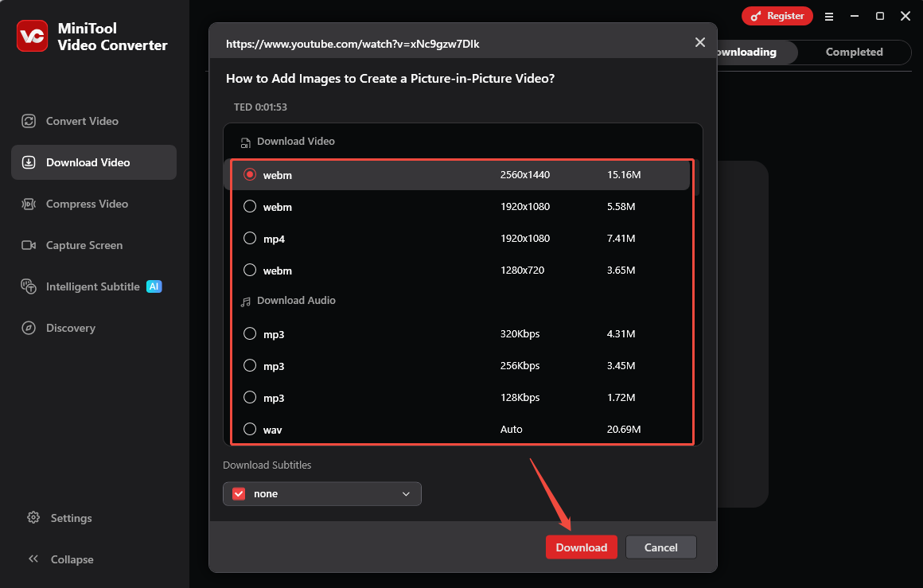Click the MiniTool Video Converter logo

coord(32,36)
